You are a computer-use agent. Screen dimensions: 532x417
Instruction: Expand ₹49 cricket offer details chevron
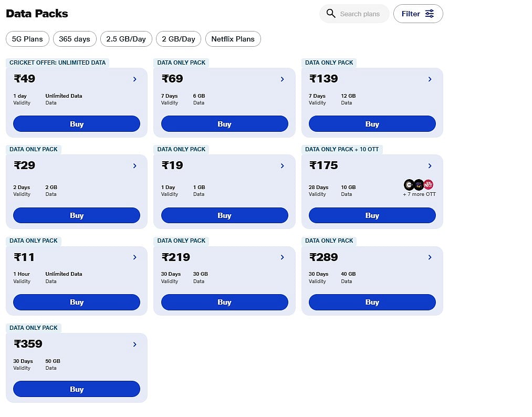pos(135,79)
